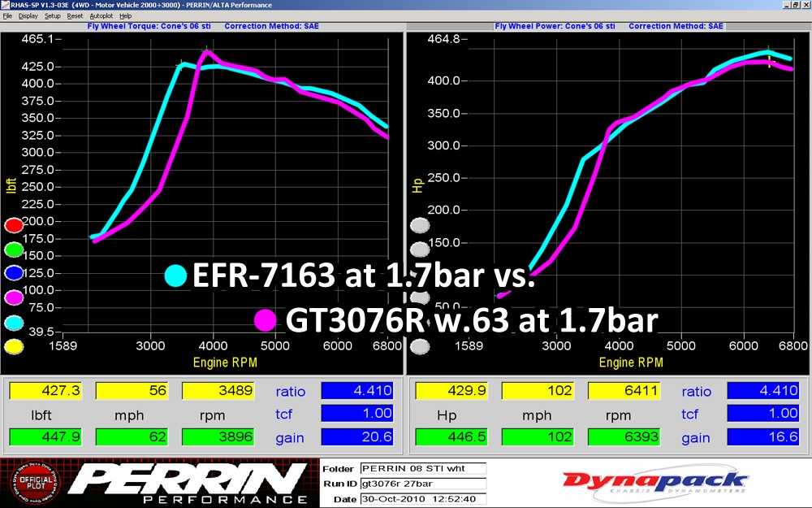Image resolution: width=812 pixels, height=508 pixels.
Task: Click the PERRIN Performance logo
Action: (x=188, y=483)
